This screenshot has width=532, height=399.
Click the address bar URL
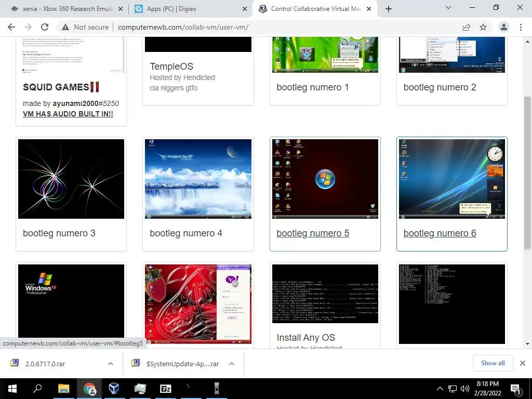183,27
